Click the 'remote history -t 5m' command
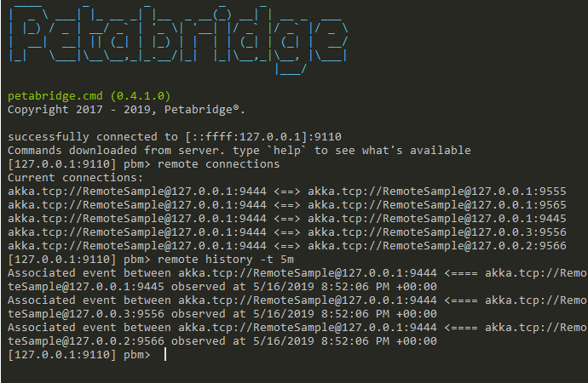 click(226, 260)
